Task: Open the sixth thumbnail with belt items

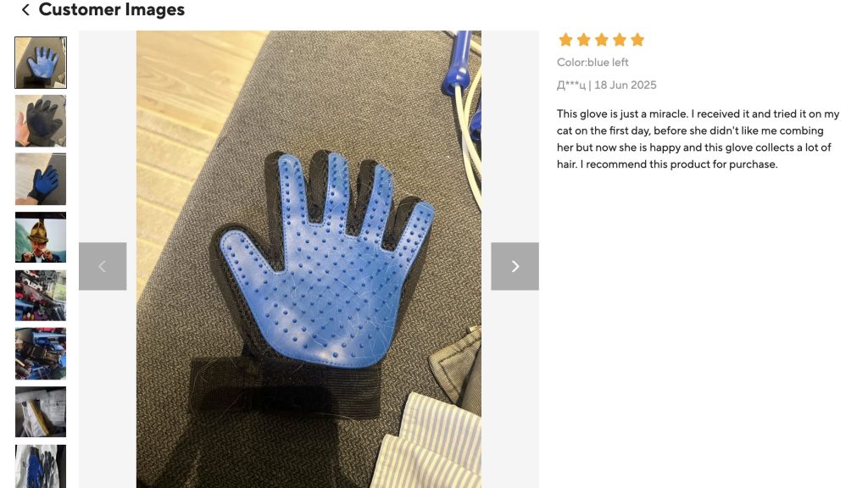Action: (41, 353)
